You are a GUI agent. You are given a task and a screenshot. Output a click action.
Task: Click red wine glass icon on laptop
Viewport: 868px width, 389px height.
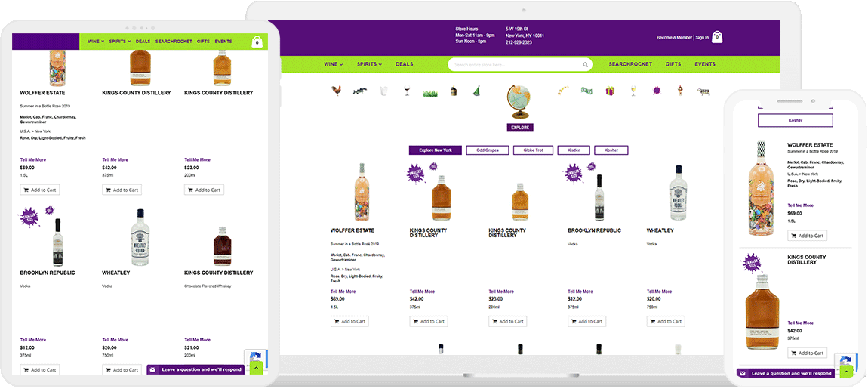[x=408, y=91]
